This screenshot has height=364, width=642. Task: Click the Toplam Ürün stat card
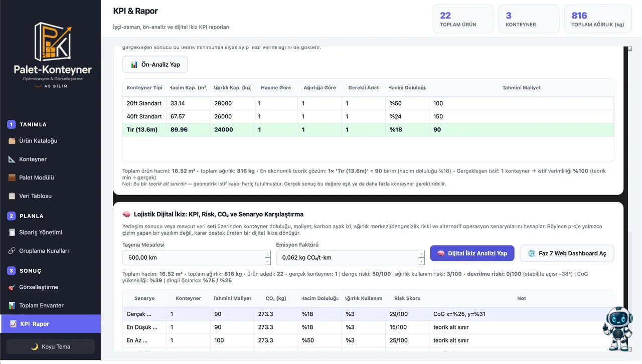[463, 19]
